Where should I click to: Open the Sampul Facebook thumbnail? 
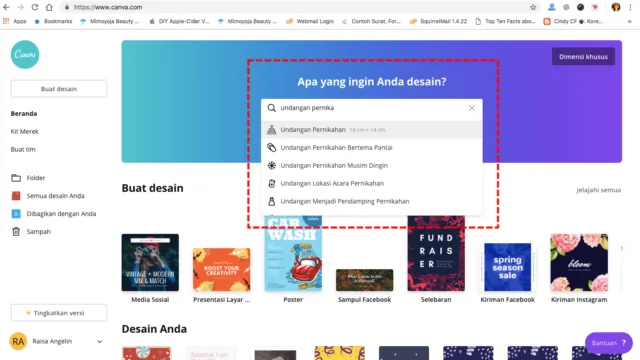coord(364,280)
